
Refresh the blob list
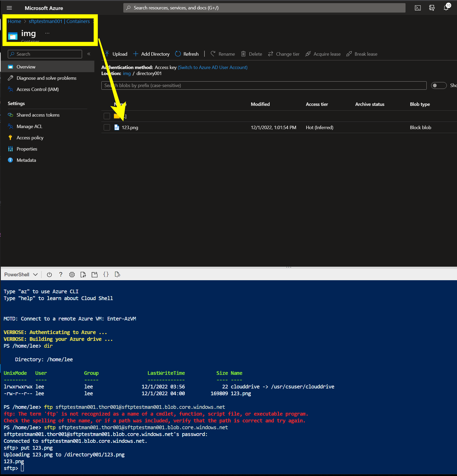click(x=187, y=54)
